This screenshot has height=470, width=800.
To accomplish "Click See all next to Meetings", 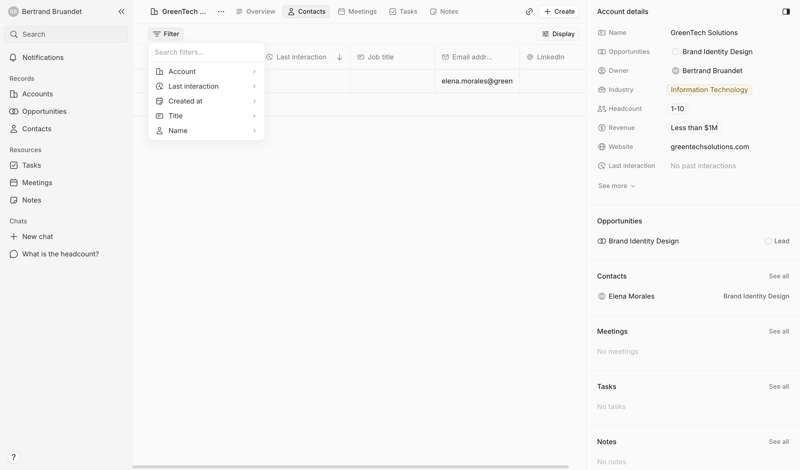I will pos(779,331).
